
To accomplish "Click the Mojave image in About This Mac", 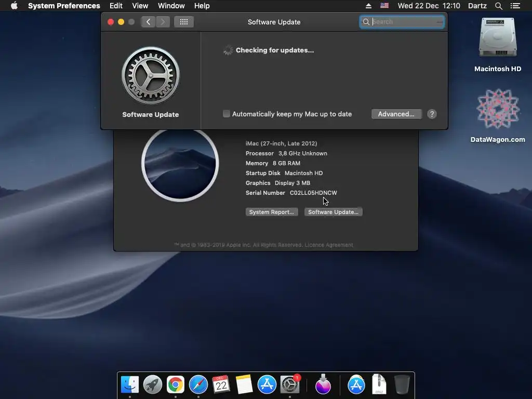I will point(180,164).
